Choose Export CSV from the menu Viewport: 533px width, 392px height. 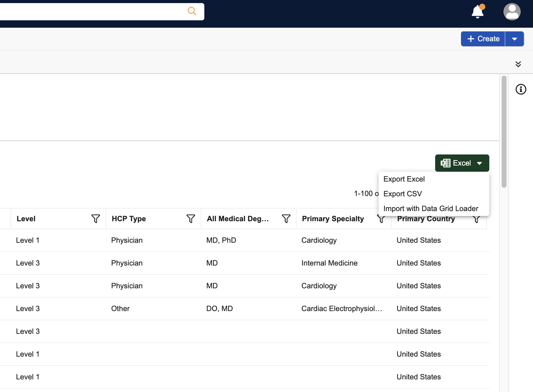402,194
